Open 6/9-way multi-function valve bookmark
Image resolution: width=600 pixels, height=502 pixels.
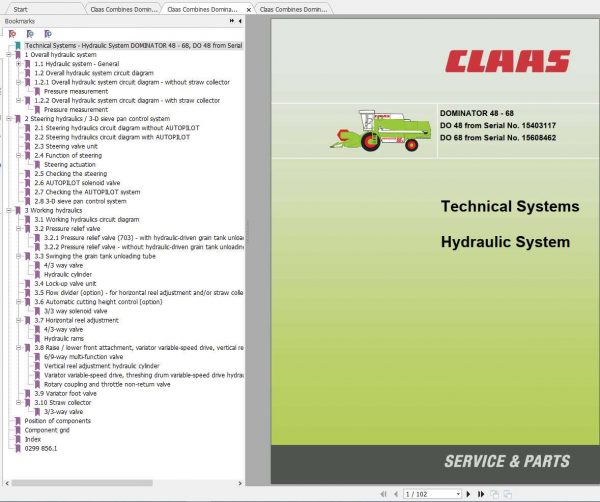(83, 357)
